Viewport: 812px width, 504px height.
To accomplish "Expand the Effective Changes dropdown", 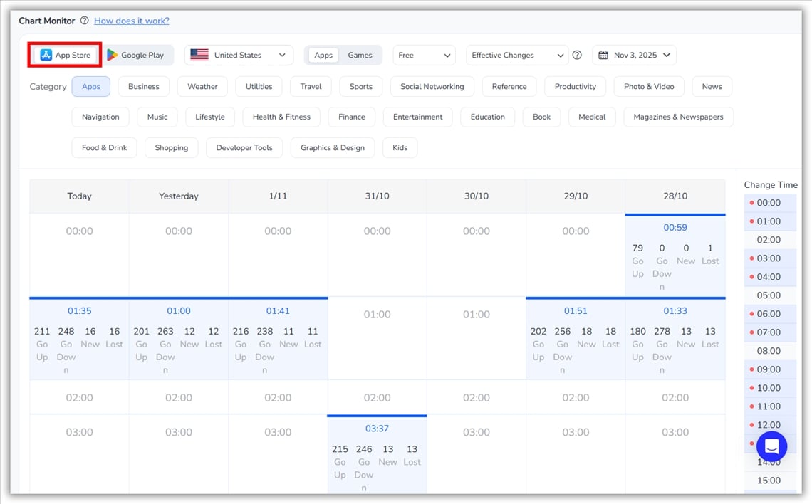I will tap(516, 55).
